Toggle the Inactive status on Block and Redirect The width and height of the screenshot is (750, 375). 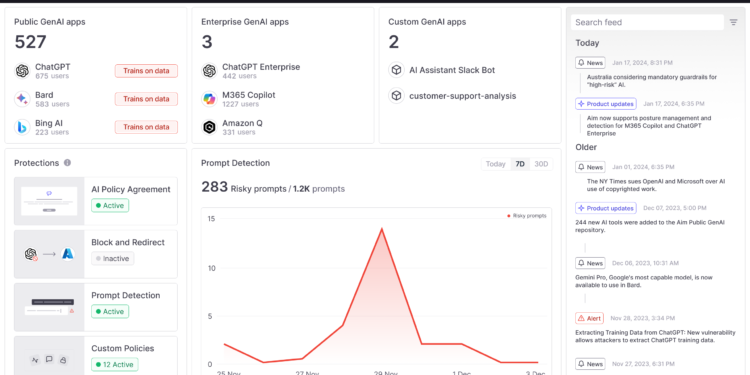[113, 259]
